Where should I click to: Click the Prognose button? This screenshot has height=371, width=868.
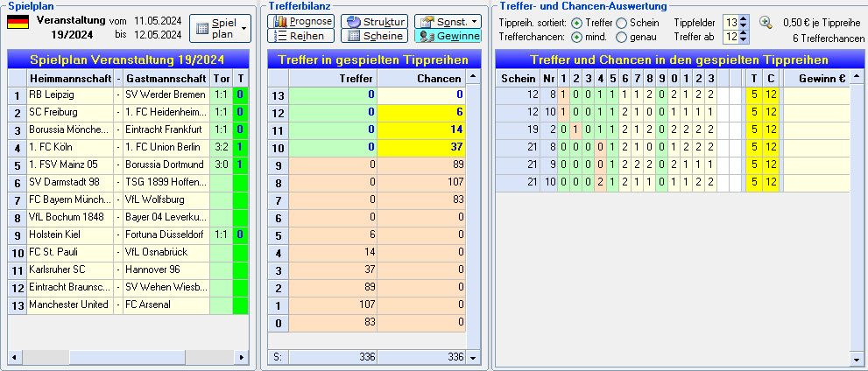300,22
